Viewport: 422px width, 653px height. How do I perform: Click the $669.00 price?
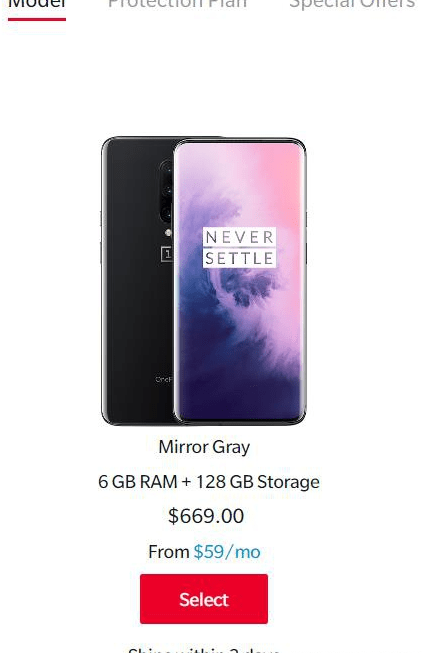coord(206,516)
